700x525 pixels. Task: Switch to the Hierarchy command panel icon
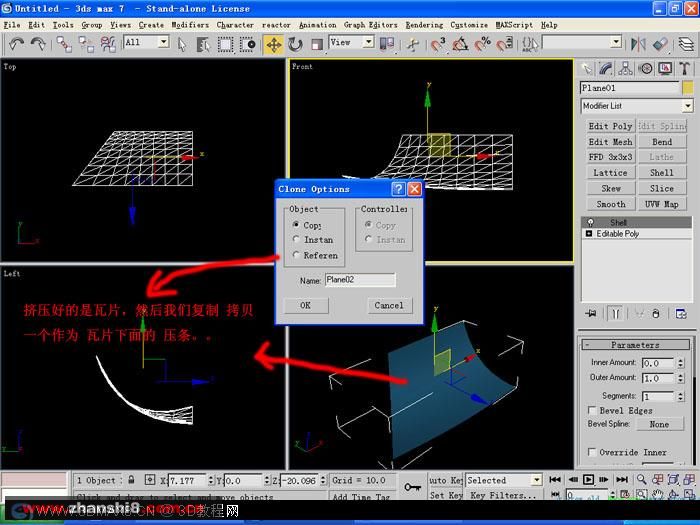pos(625,68)
